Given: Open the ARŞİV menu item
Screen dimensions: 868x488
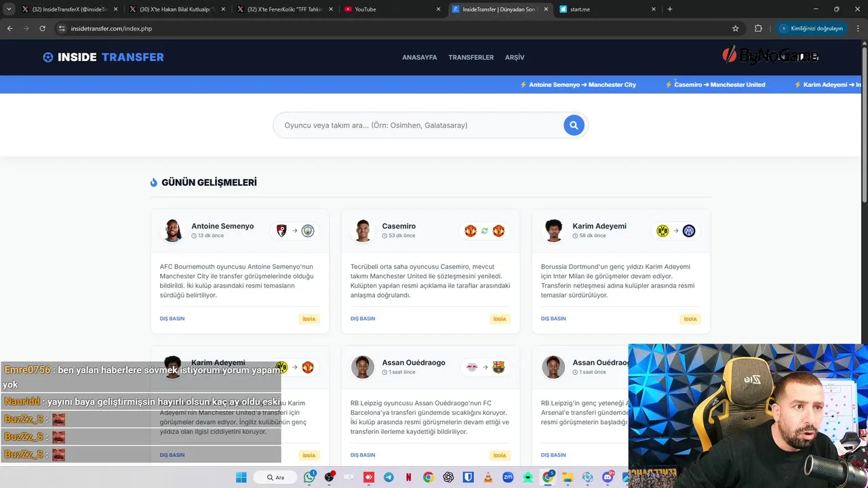Looking at the screenshot, I should (x=515, y=57).
